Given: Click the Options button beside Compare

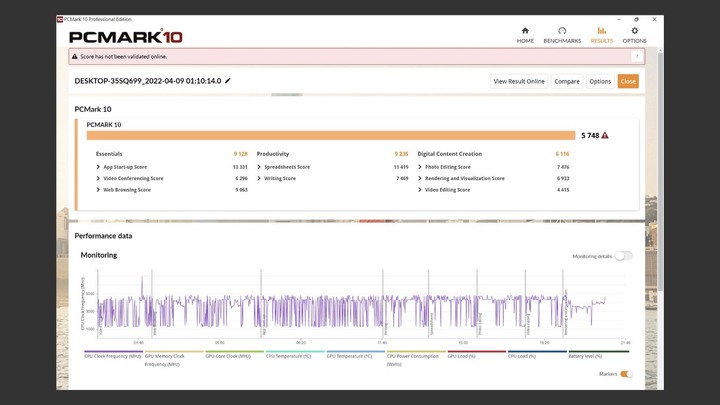Looking at the screenshot, I should click(600, 81).
